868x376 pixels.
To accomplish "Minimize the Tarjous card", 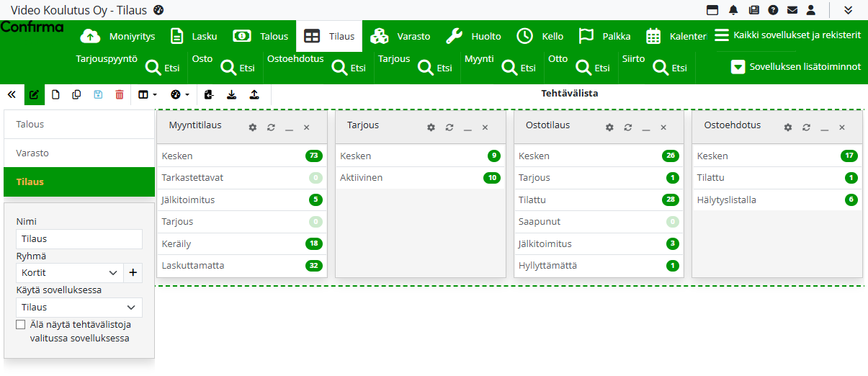I will pyautogui.click(x=467, y=127).
